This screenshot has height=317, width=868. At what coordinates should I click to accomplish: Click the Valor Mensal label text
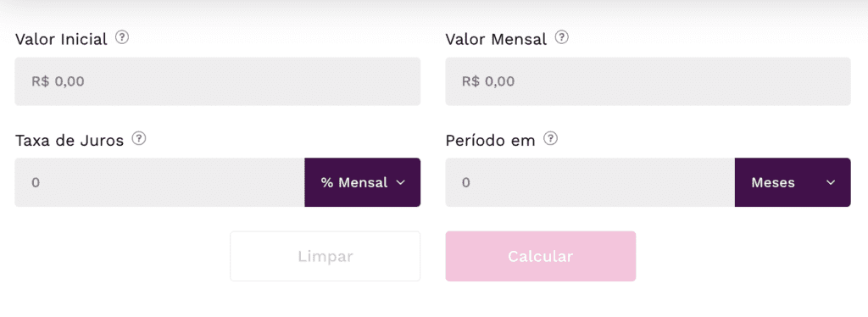coord(496,39)
